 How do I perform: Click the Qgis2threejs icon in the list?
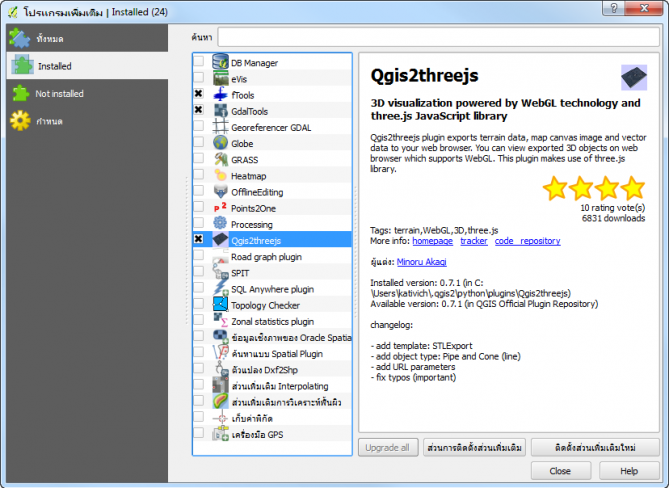point(220,240)
